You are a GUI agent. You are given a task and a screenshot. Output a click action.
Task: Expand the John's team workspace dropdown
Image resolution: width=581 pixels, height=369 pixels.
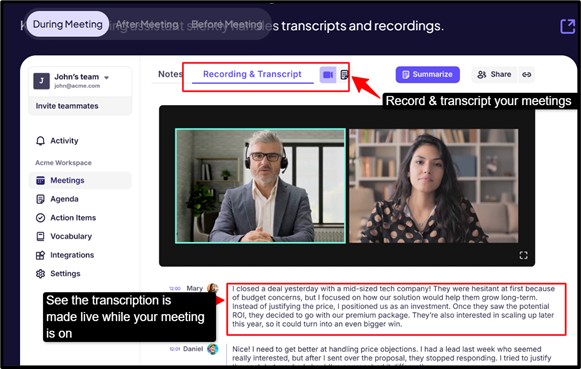coord(106,78)
